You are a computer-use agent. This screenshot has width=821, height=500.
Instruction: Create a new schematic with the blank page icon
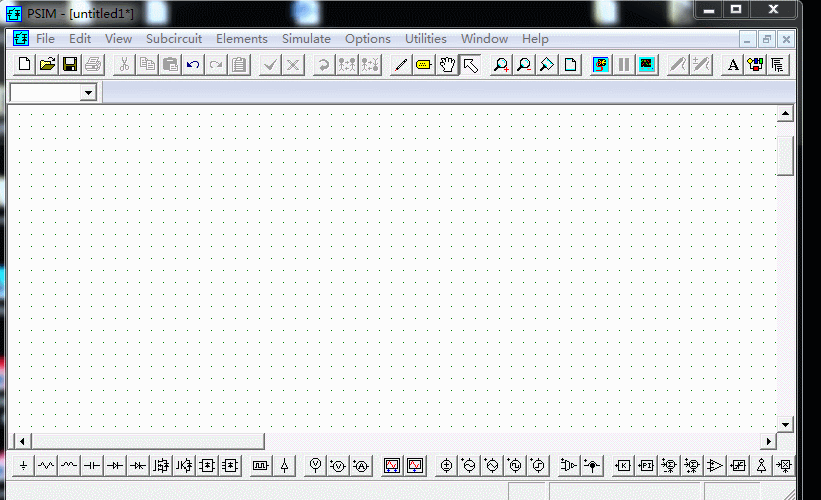point(24,65)
